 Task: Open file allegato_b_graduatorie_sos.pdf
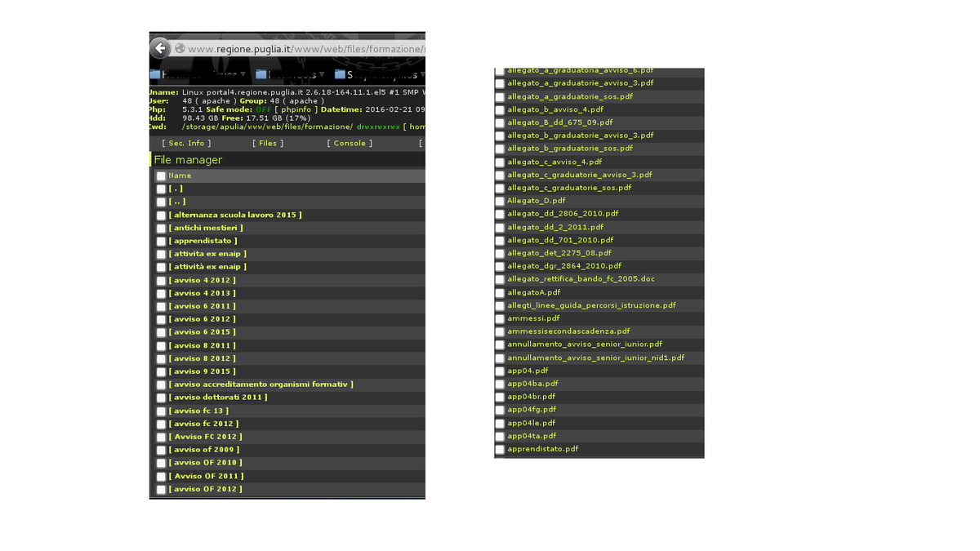pyautogui.click(x=570, y=149)
